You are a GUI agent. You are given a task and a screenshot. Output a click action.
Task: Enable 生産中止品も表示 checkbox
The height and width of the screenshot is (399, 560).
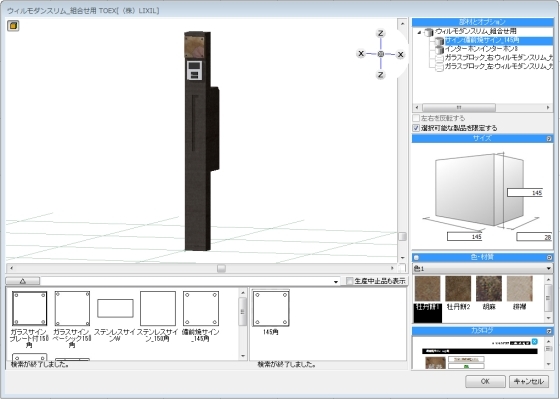(x=349, y=281)
